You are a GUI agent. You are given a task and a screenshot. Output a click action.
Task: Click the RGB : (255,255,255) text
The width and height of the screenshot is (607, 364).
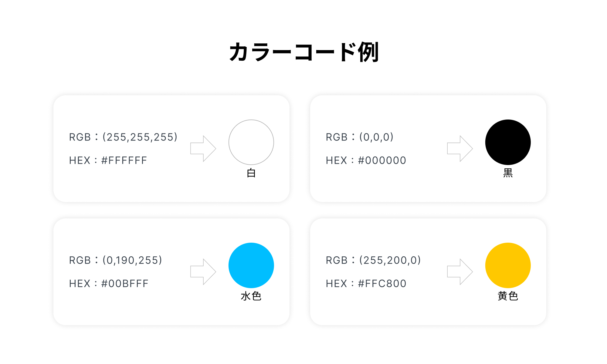click(x=123, y=137)
